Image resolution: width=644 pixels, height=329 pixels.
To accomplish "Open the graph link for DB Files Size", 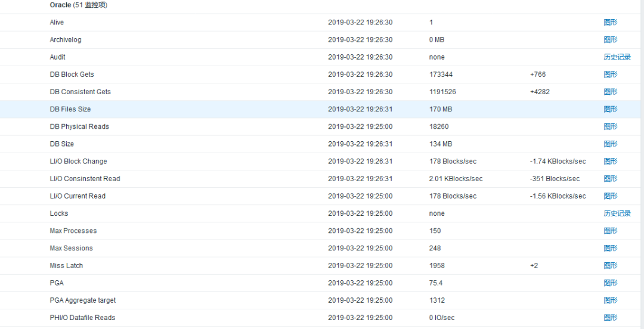I will point(611,109).
